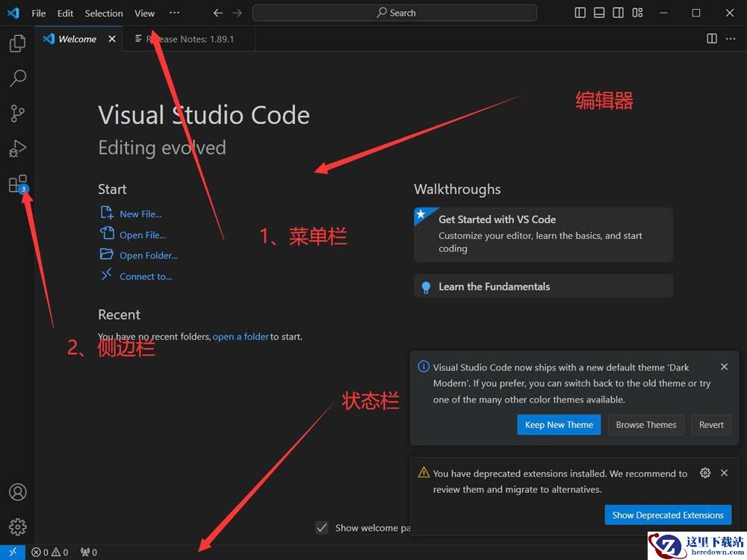The height and width of the screenshot is (560, 747).
Task: Open the Explorer view in activity bar
Action: [x=18, y=43]
